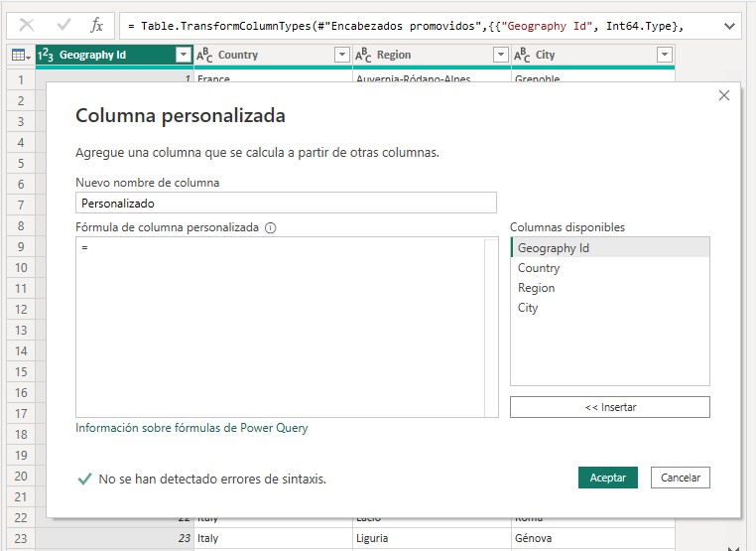
Task: Show the formula info tooltip icon
Action: click(x=271, y=227)
